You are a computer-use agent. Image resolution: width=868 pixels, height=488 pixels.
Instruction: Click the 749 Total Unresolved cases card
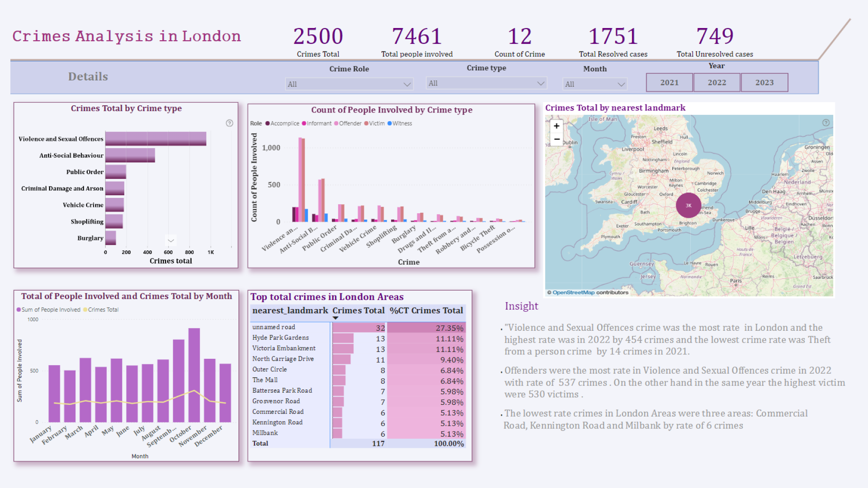pos(715,42)
